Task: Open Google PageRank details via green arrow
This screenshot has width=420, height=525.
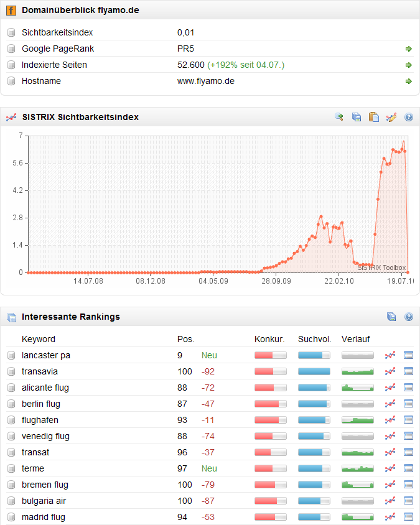Action: (409, 49)
